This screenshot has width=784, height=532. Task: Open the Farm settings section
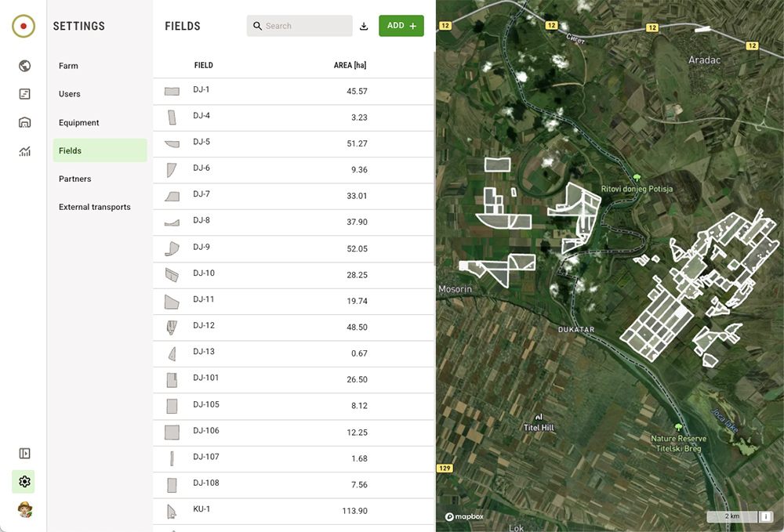tap(100, 66)
